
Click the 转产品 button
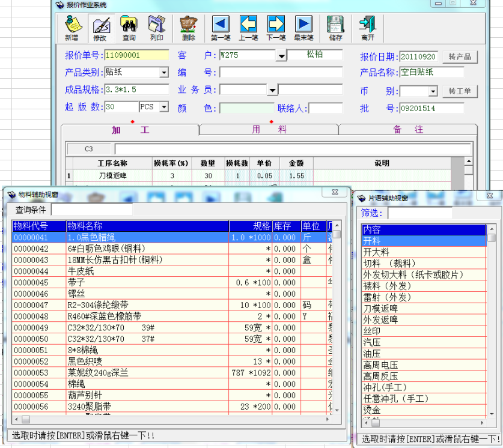460,56
